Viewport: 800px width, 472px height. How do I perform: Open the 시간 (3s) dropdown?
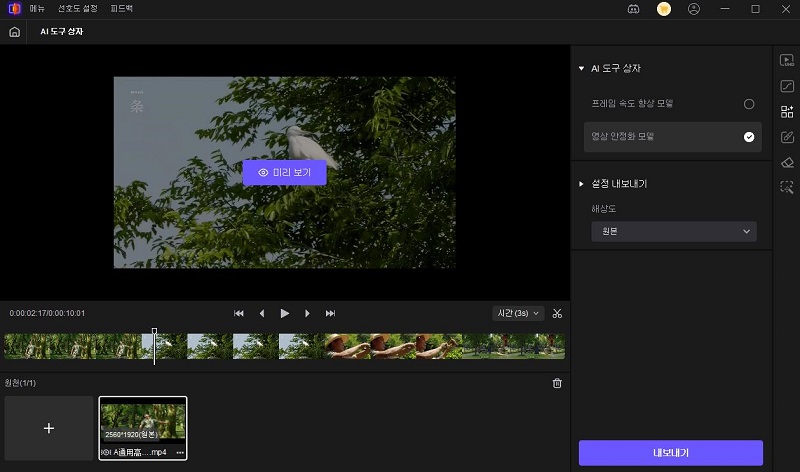coord(518,313)
